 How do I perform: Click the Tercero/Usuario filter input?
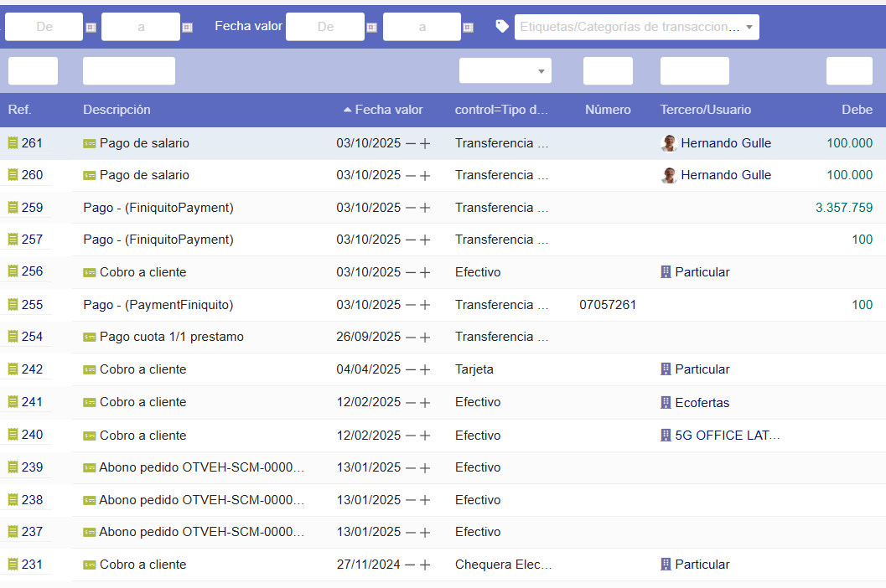694,71
